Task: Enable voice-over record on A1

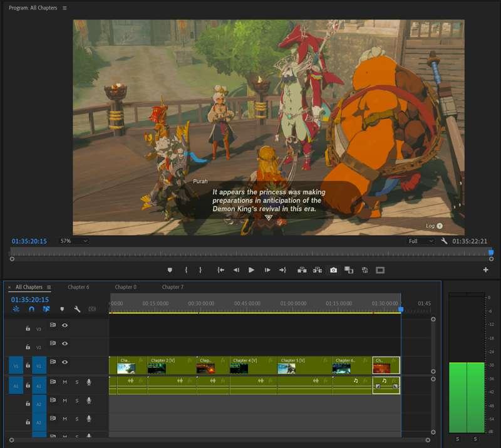Action: pyautogui.click(x=89, y=382)
